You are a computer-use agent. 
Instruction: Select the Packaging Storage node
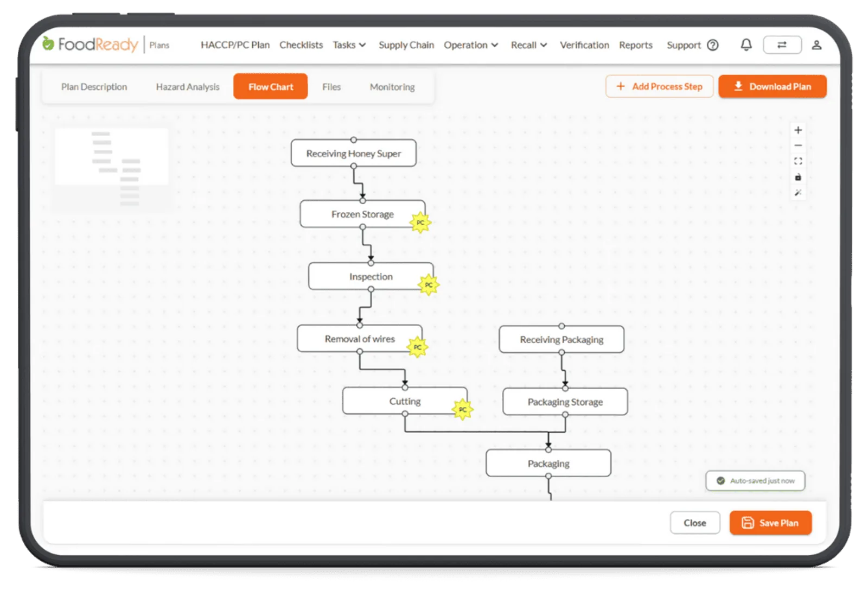(565, 402)
